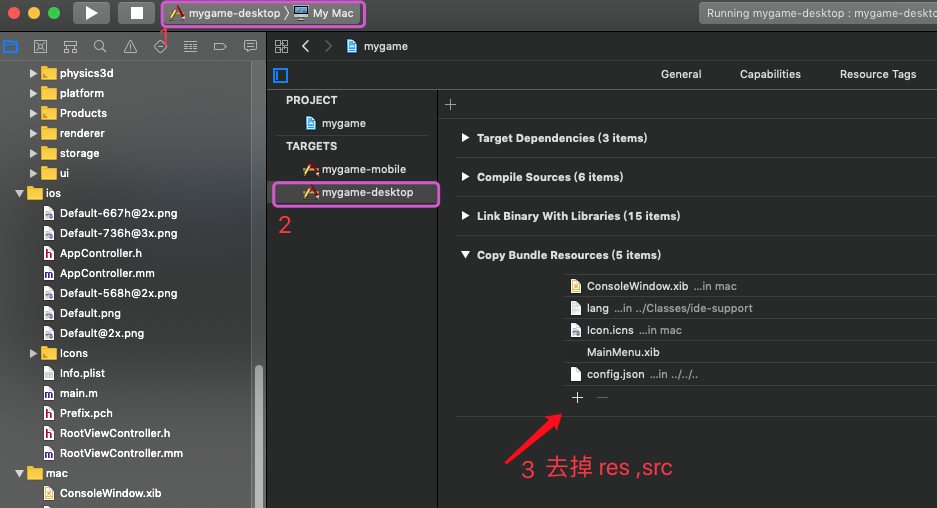937x508 pixels.
Task: Add a file to Copy Bundle Resources
Action: point(577,397)
